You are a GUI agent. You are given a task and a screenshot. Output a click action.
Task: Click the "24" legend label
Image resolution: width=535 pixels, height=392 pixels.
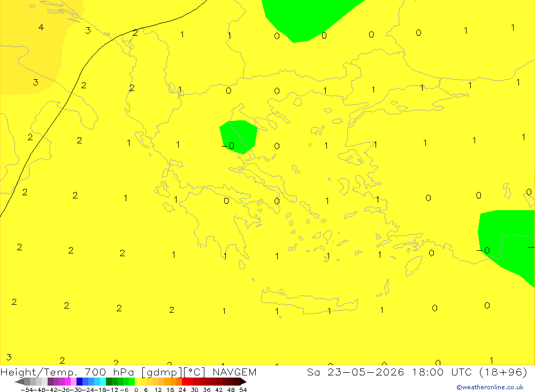[182, 390]
